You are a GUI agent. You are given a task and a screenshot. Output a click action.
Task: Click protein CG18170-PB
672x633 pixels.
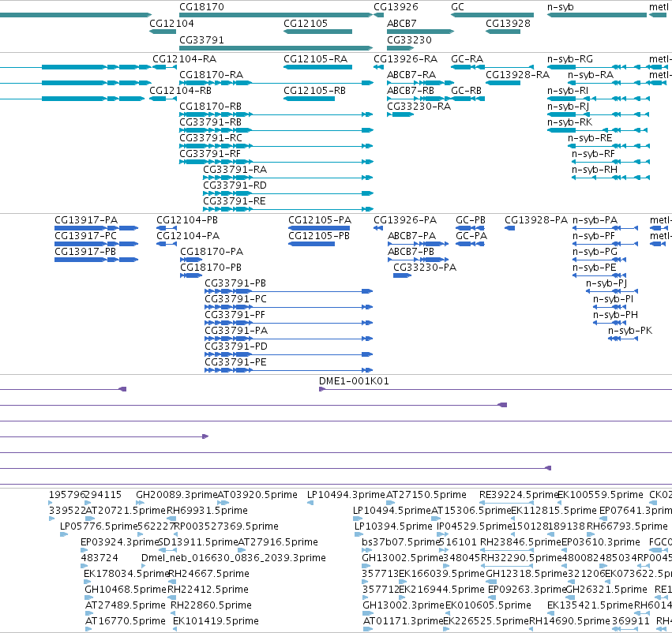pos(191,275)
